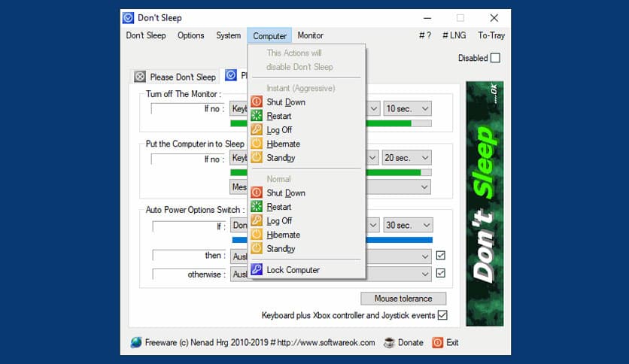
Task: Open the 20 sec. sleep timeout dropdown
Action: pos(406,158)
